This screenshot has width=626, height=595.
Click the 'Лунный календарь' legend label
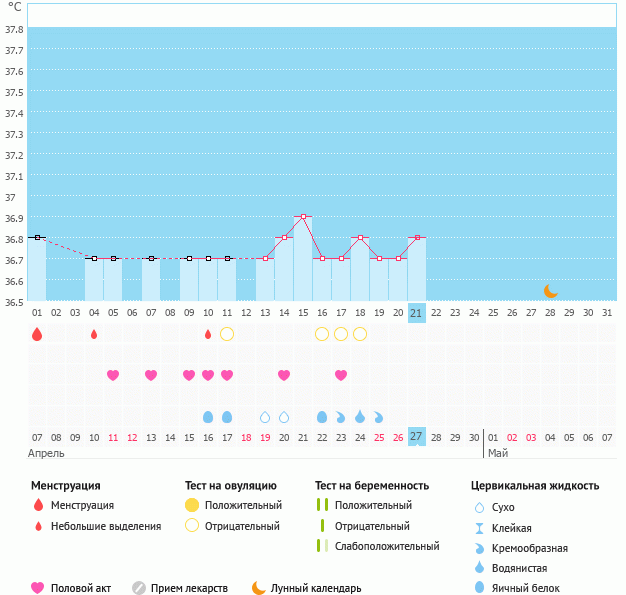[x=317, y=588]
